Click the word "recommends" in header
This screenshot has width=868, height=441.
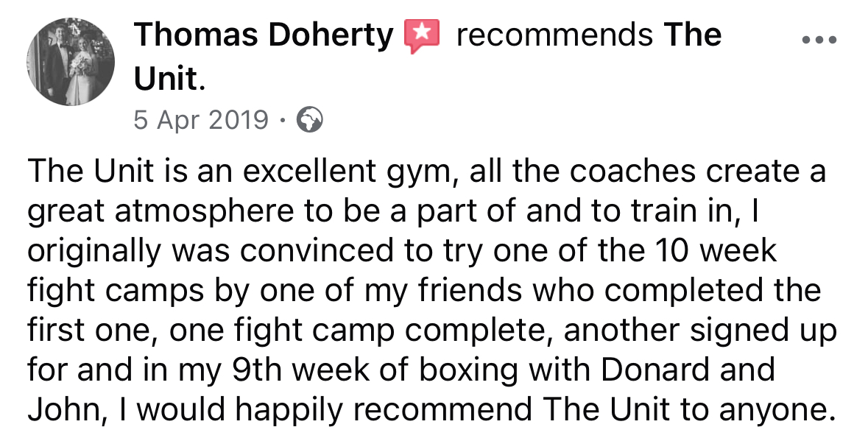tap(554, 35)
